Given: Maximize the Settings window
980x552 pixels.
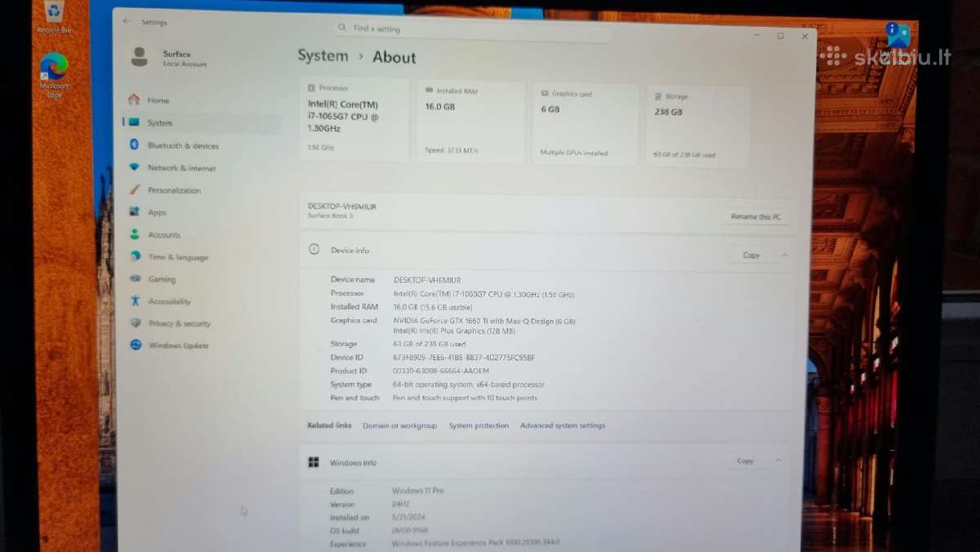Looking at the screenshot, I should 781,36.
